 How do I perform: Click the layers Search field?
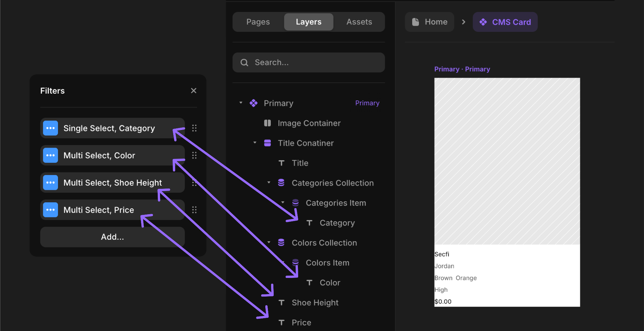pyautogui.click(x=308, y=62)
